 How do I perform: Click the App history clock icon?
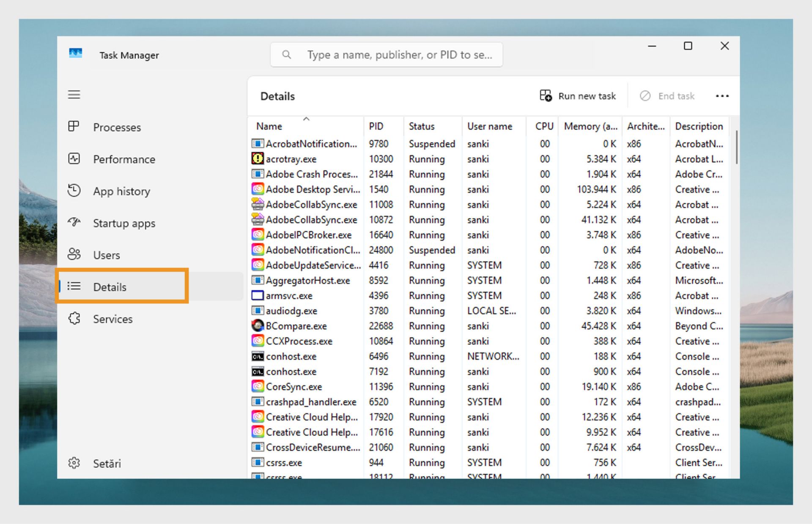[74, 191]
